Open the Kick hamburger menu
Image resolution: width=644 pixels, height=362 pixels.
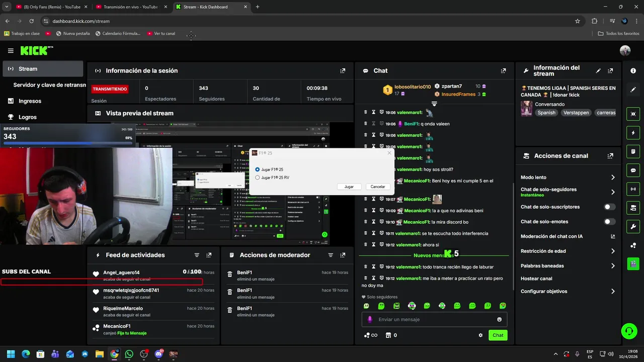[x=11, y=51]
